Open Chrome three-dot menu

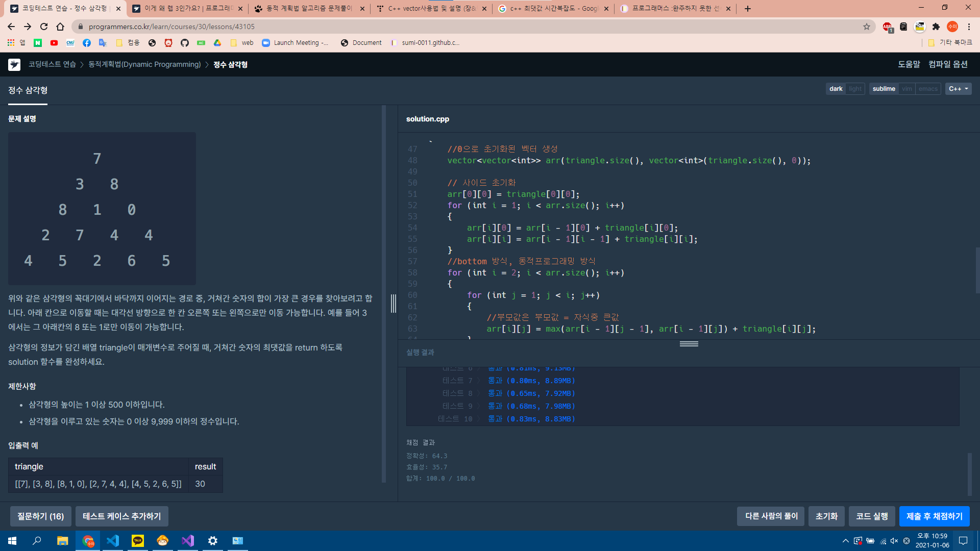969,27
